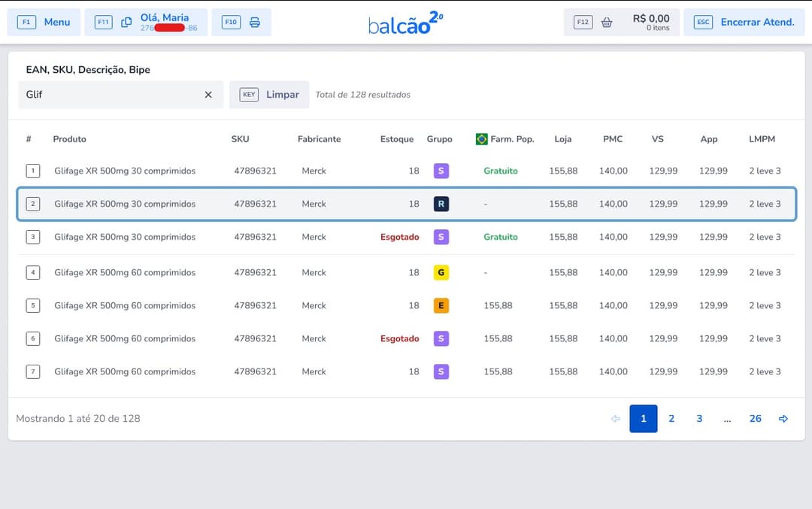Click the purple S group badge in row 1
This screenshot has width=812, height=509.
[441, 171]
